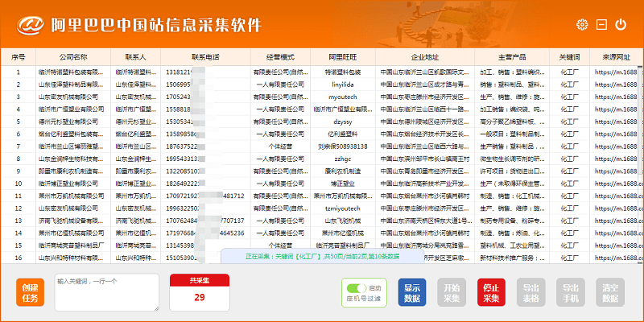Click products cell 制药专用设备、粉碎
Image resolution: width=644 pixels, height=322 pixels.
(512, 221)
